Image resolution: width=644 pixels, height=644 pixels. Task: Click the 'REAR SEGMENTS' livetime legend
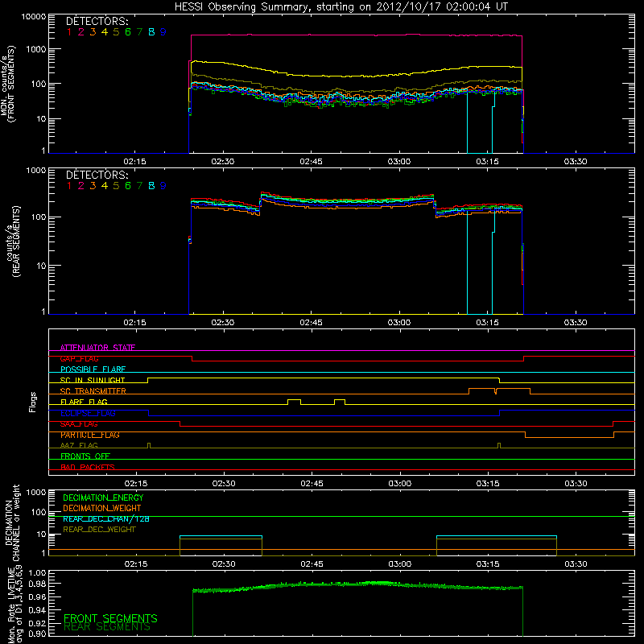[107, 627]
